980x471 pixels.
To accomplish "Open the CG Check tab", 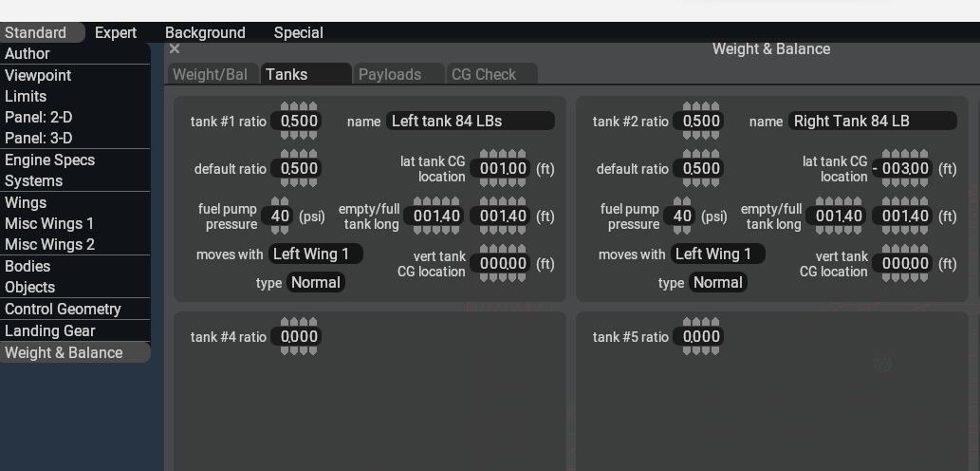I will click(484, 74).
